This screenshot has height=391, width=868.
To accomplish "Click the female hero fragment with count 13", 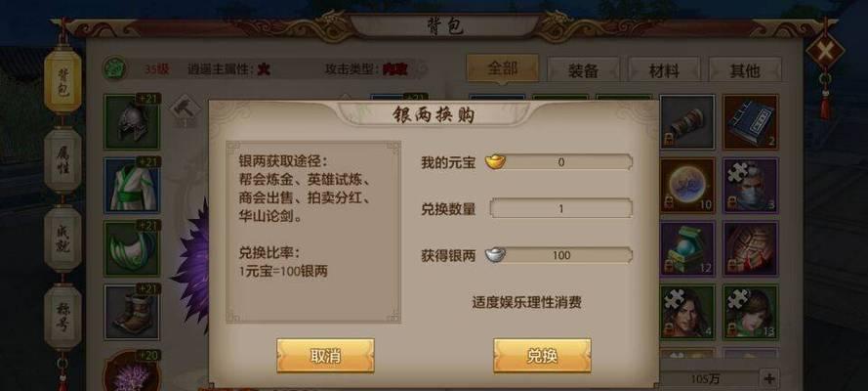I will [x=750, y=313].
